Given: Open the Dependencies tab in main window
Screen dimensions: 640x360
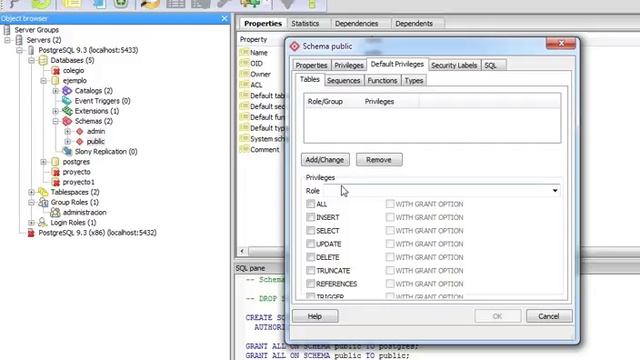Looking at the screenshot, I should coord(356,24).
